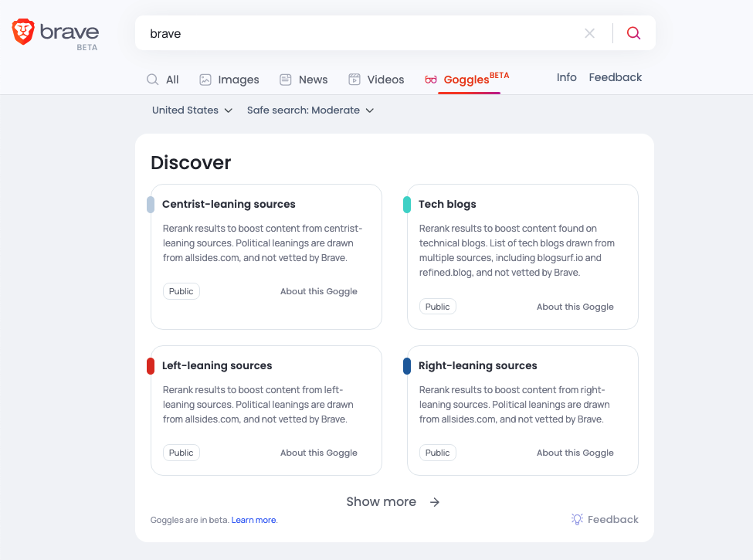Open About this Goggle for Tech blogs
753x560 pixels.
point(575,307)
